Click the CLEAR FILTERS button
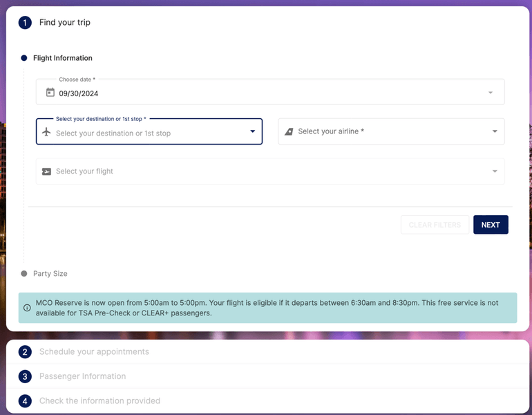 [x=435, y=225]
